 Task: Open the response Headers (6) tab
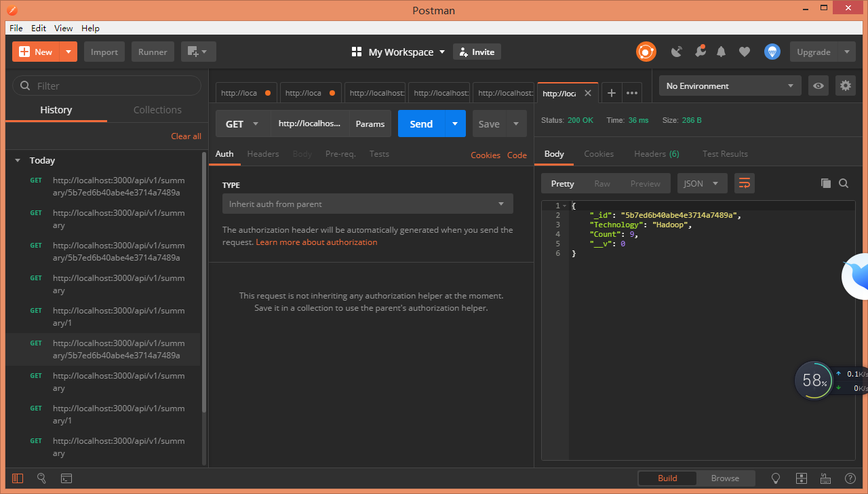click(656, 154)
